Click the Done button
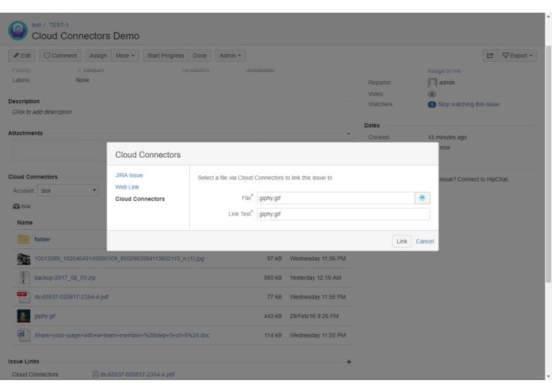Image resolution: width=552 pixels, height=392 pixels. coord(199,56)
